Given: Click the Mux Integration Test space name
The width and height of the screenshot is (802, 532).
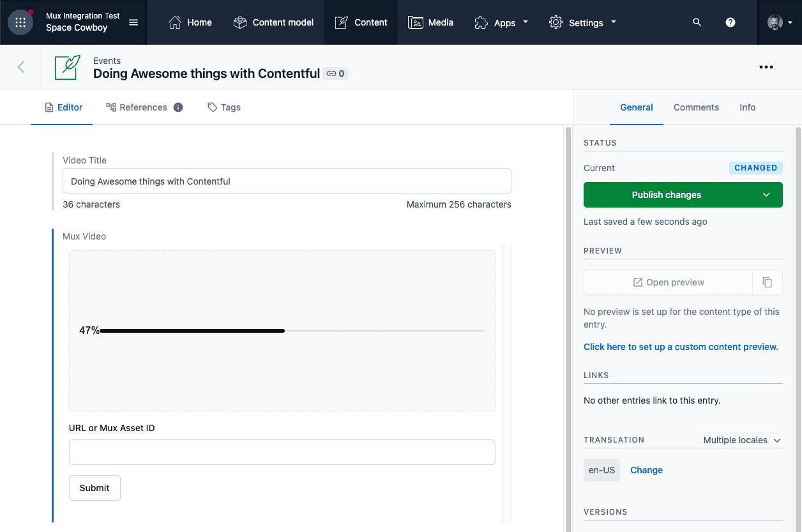Looking at the screenshot, I should click(83, 16).
